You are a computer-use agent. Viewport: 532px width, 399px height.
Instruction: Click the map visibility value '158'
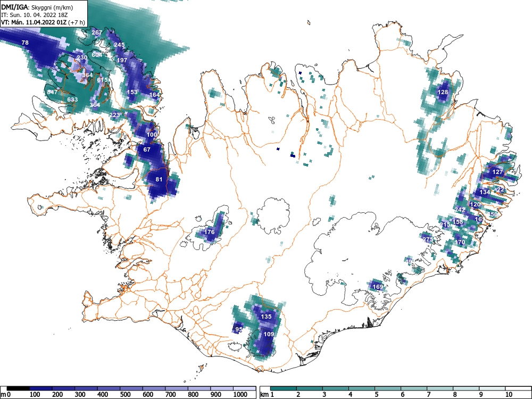click(458, 222)
